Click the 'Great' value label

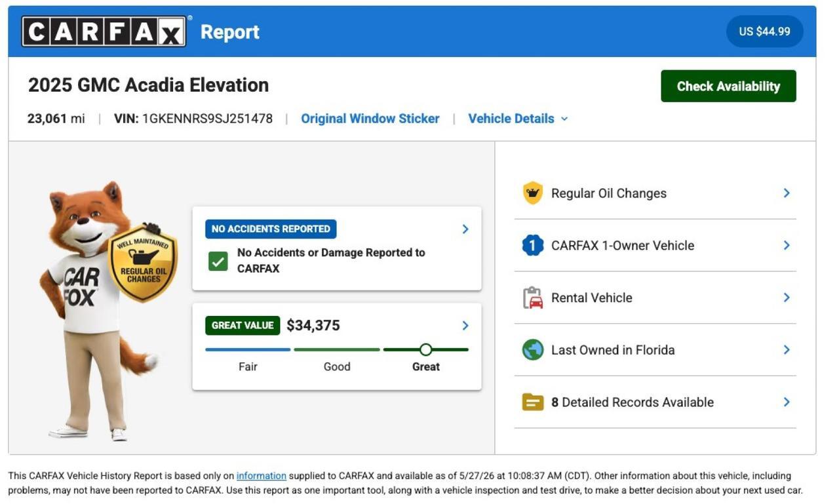426,367
